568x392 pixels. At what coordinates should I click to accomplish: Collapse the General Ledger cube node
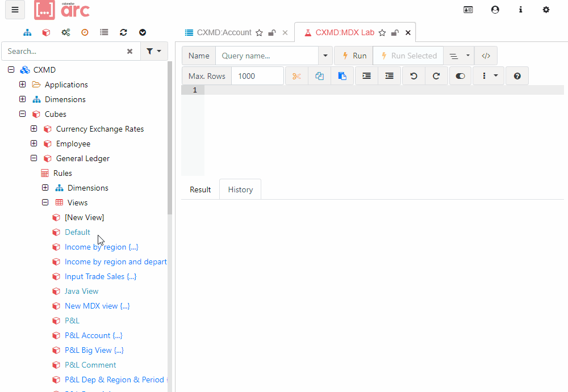tap(34, 158)
